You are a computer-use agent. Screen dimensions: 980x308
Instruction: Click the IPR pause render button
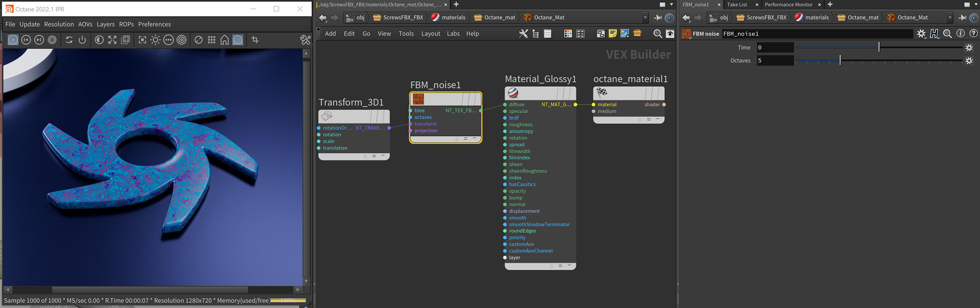coord(52,40)
